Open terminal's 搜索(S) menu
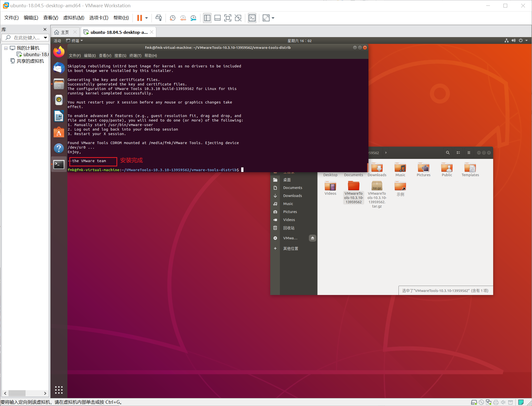The image size is (532, 406). [x=120, y=56]
